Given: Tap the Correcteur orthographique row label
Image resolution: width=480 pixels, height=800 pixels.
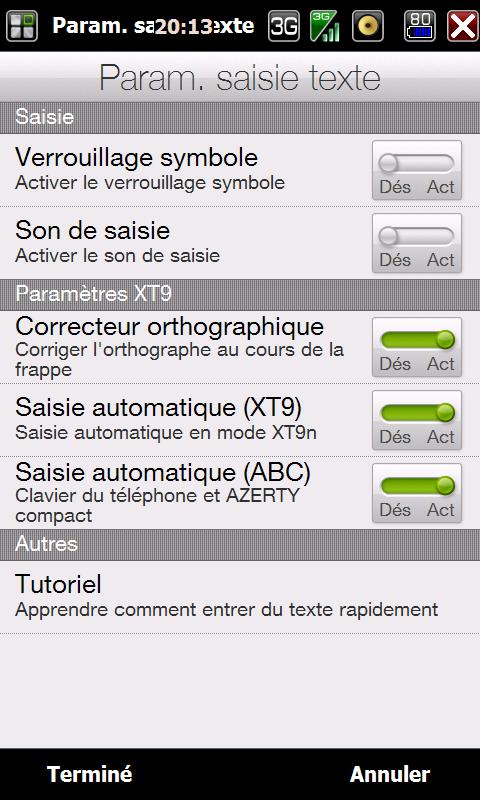Looking at the screenshot, I should pyautogui.click(x=169, y=327).
